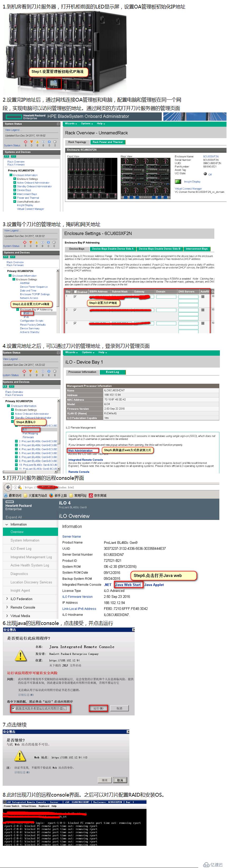Image resolution: width=227 pixels, height=868 pixels.
Task: Open Power Switch menu in remote console
Action: click(11, 806)
